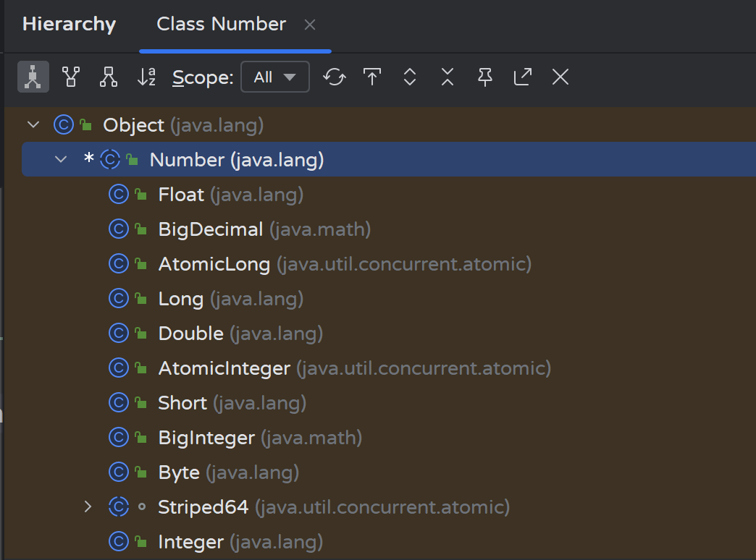This screenshot has width=756, height=560.
Task: Expand the Striped64 node
Action: coord(88,507)
